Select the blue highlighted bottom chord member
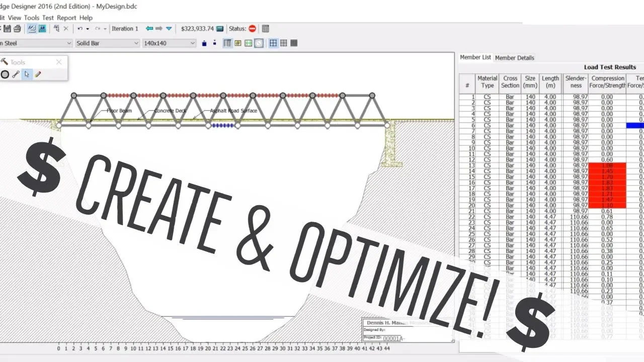644x362 pixels. pos(223,126)
